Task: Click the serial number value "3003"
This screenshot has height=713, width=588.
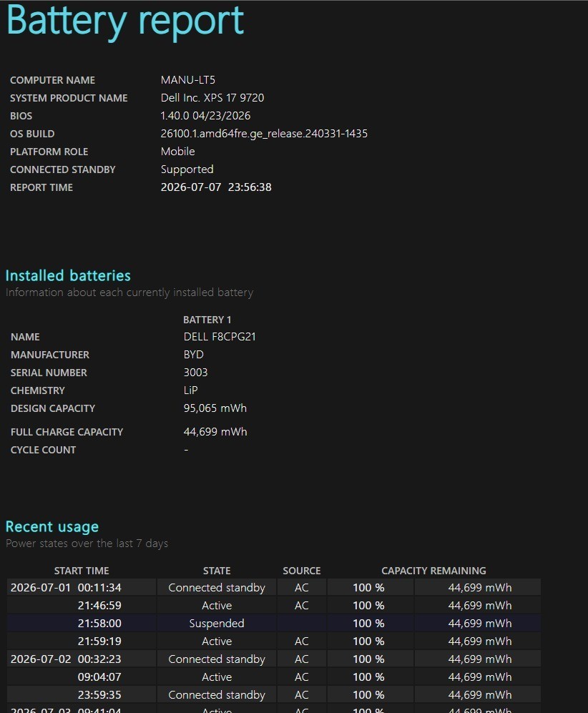Action: [195, 373]
